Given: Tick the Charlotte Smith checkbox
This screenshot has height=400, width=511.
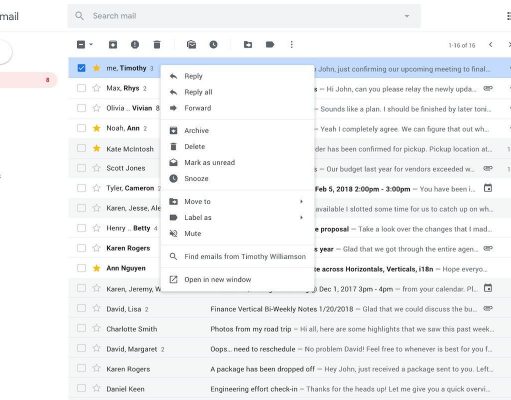Looking at the screenshot, I should click(x=81, y=328).
